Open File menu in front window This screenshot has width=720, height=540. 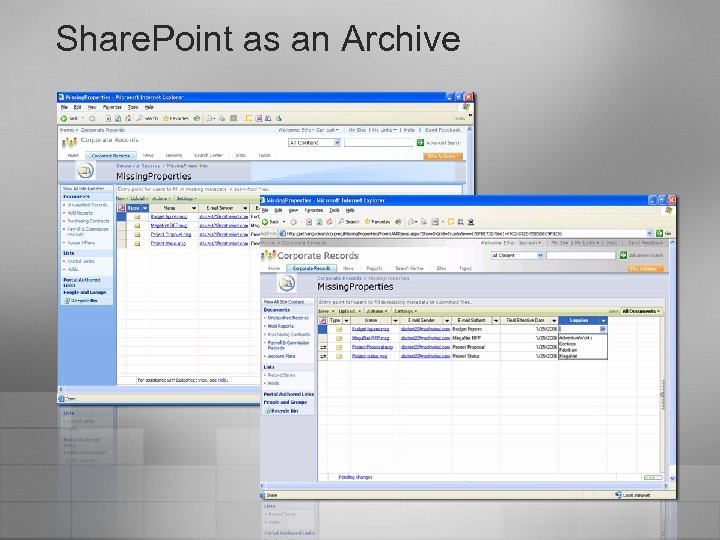coord(265,210)
